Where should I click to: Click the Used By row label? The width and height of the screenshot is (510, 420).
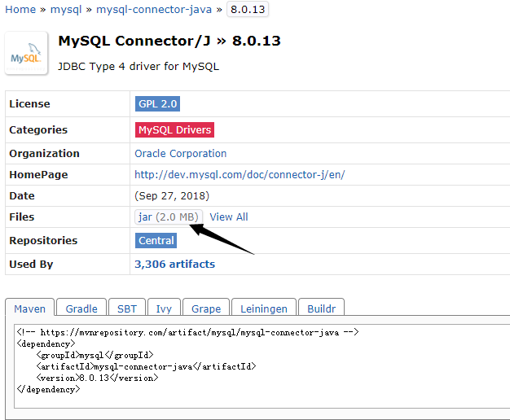click(31, 264)
